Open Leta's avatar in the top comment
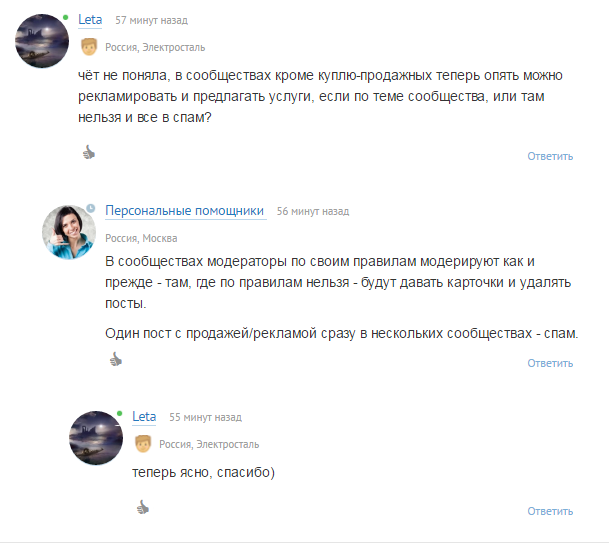Screen dimensions: 614x545 tap(42, 41)
